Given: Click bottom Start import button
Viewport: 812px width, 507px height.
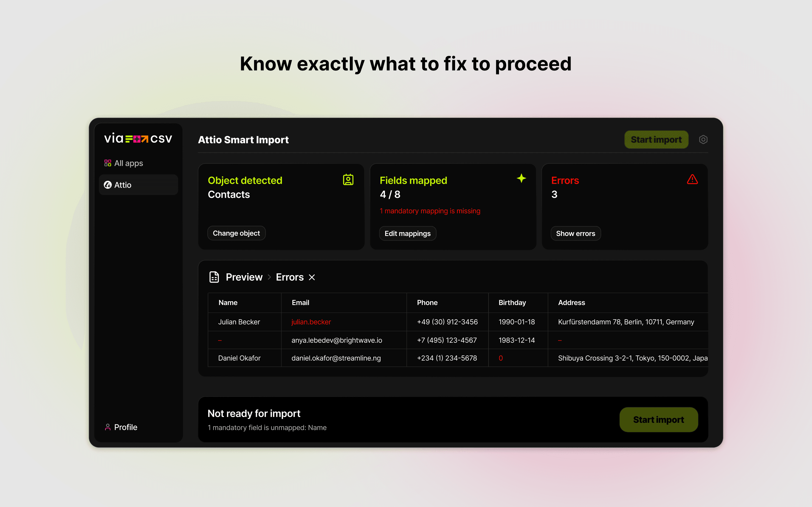Looking at the screenshot, I should pyautogui.click(x=658, y=419).
